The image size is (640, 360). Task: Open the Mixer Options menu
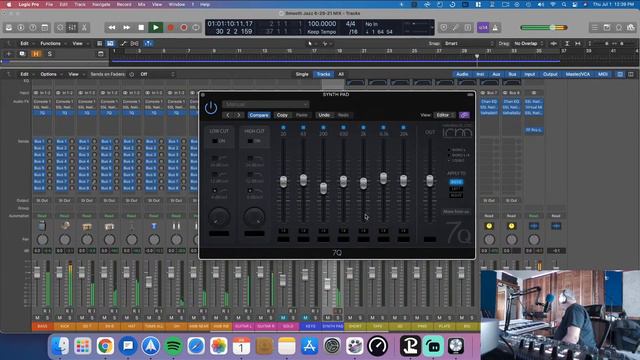[x=50, y=74]
